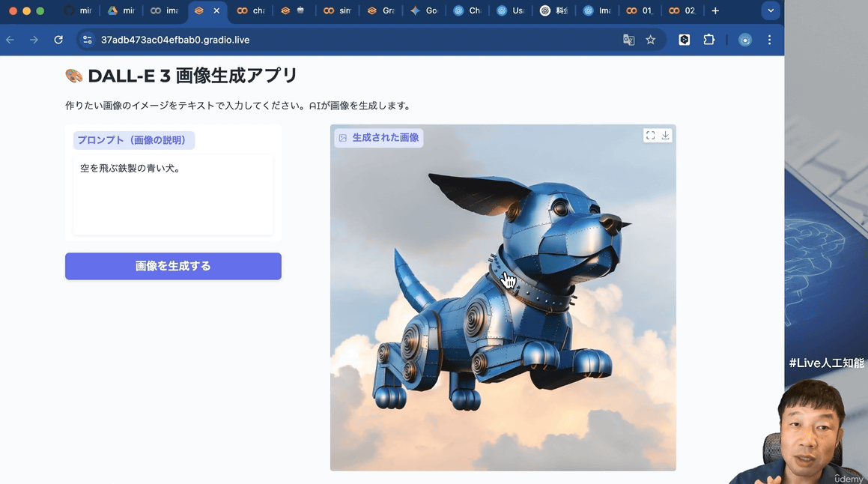Click the hexagon extension icon in toolbar
The image size is (868, 484).
tap(684, 40)
